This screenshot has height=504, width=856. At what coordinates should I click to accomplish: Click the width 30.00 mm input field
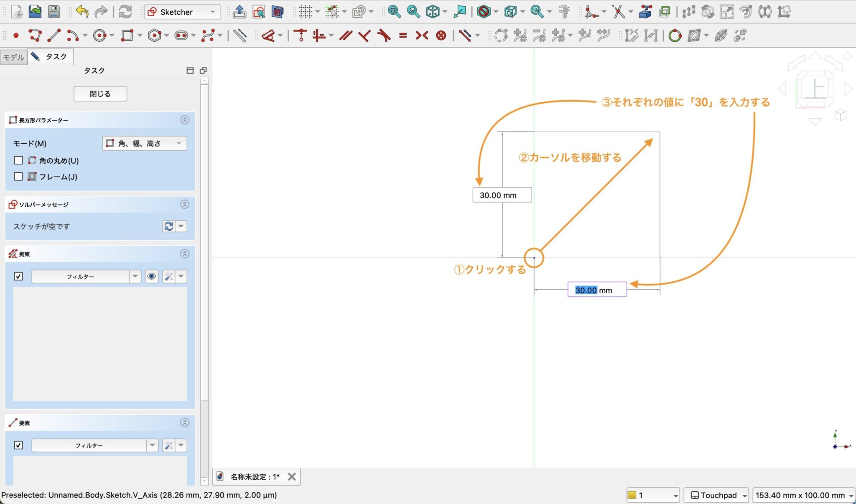coord(597,290)
